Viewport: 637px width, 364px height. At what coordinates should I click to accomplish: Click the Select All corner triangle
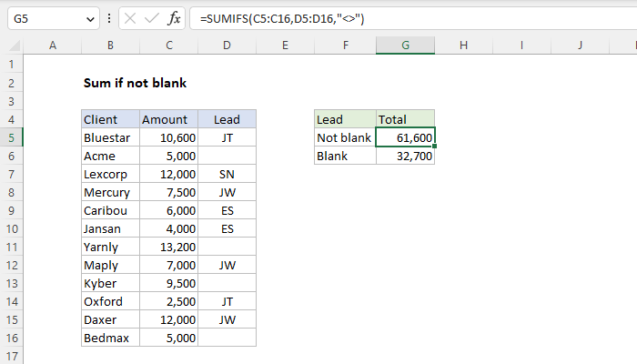(15, 45)
